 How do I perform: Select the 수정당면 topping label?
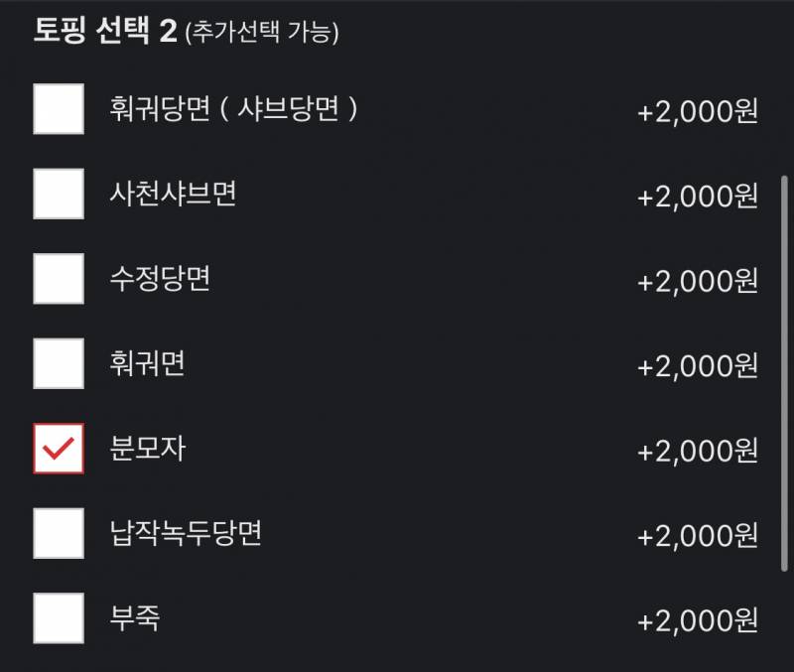(159, 280)
